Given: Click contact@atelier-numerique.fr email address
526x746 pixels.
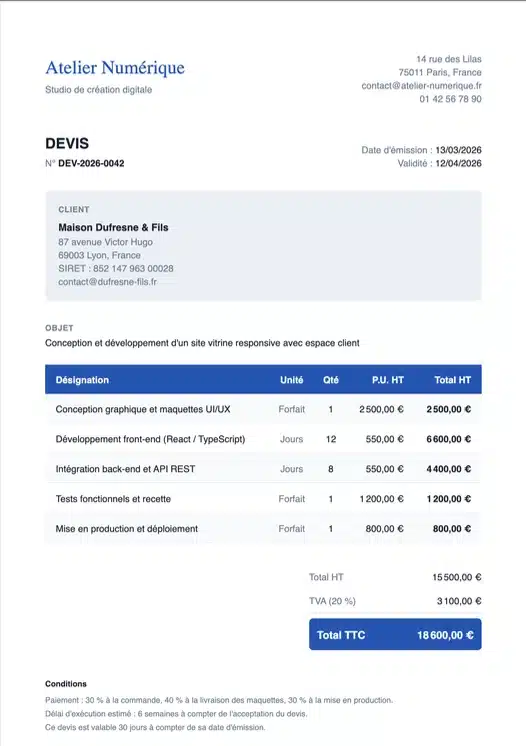Looking at the screenshot, I should tap(421, 86).
